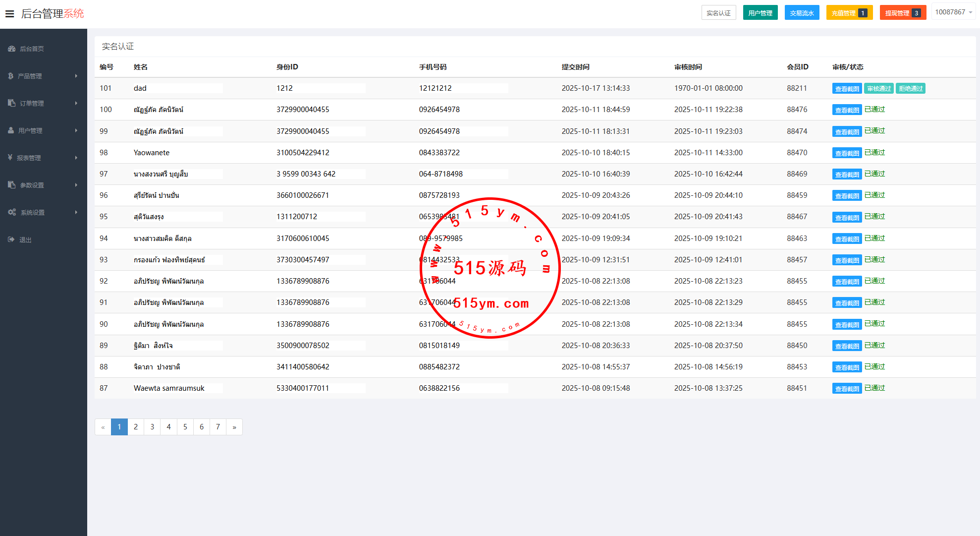
Task: Reject record 101 with 拒绝通过
Action: (x=911, y=89)
